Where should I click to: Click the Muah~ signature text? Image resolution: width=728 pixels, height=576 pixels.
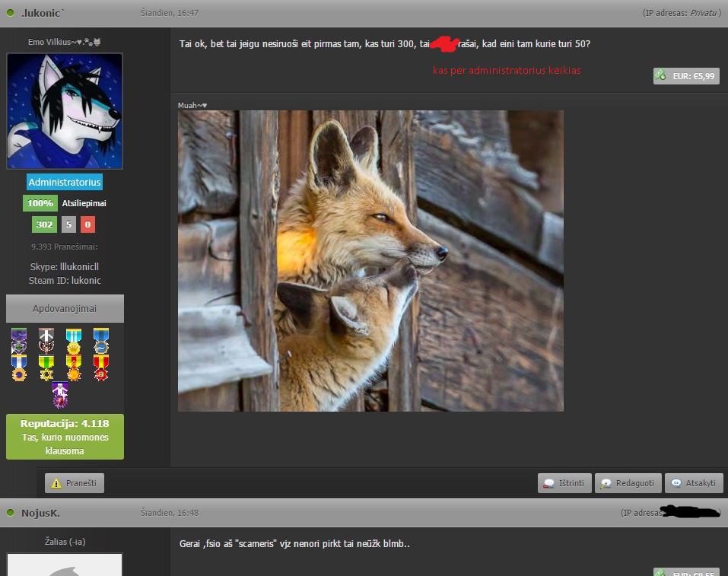(192, 106)
